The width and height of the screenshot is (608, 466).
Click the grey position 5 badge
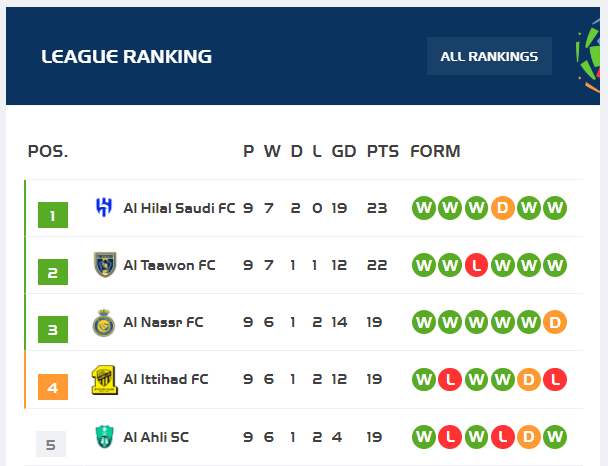coord(51,444)
